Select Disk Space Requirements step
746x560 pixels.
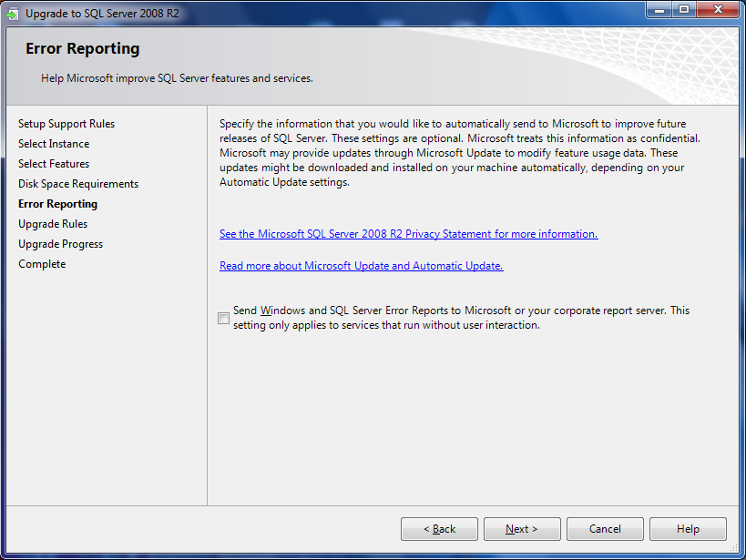coord(78,184)
